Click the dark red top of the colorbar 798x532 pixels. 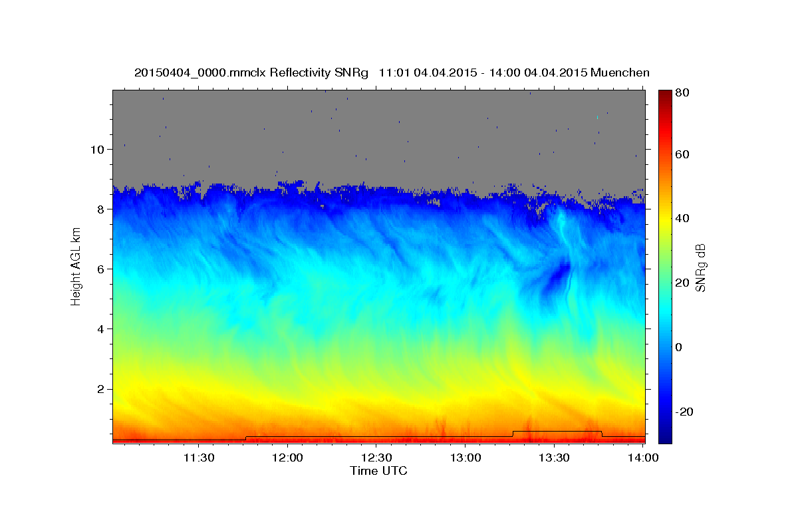pos(665,96)
